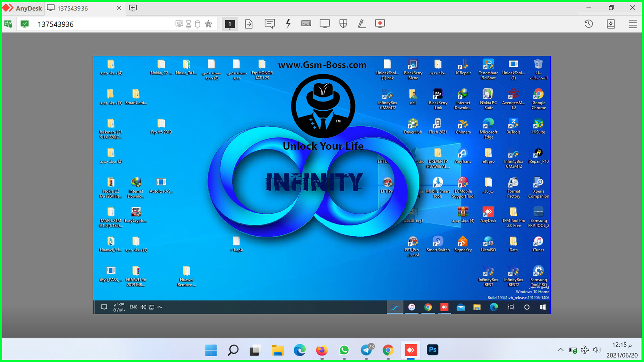Open remote taskbar notification center
644x362 pixels.
point(104,307)
